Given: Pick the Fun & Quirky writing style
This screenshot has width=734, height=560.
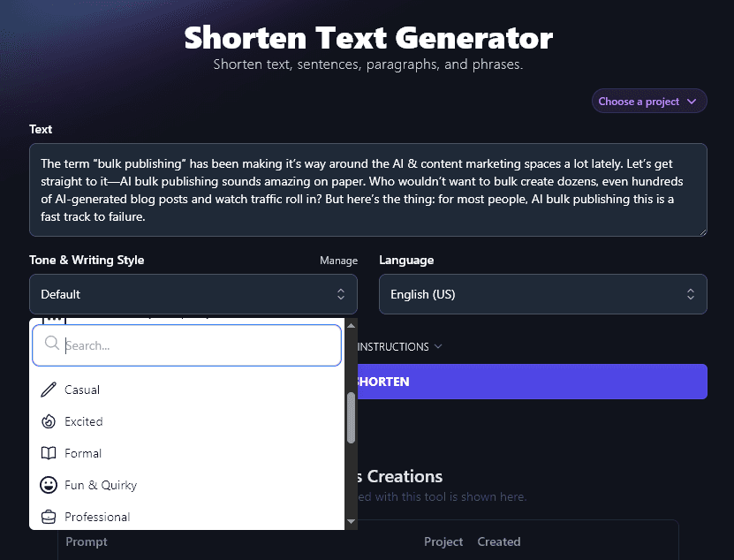Looking at the screenshot, I should 100,485.
